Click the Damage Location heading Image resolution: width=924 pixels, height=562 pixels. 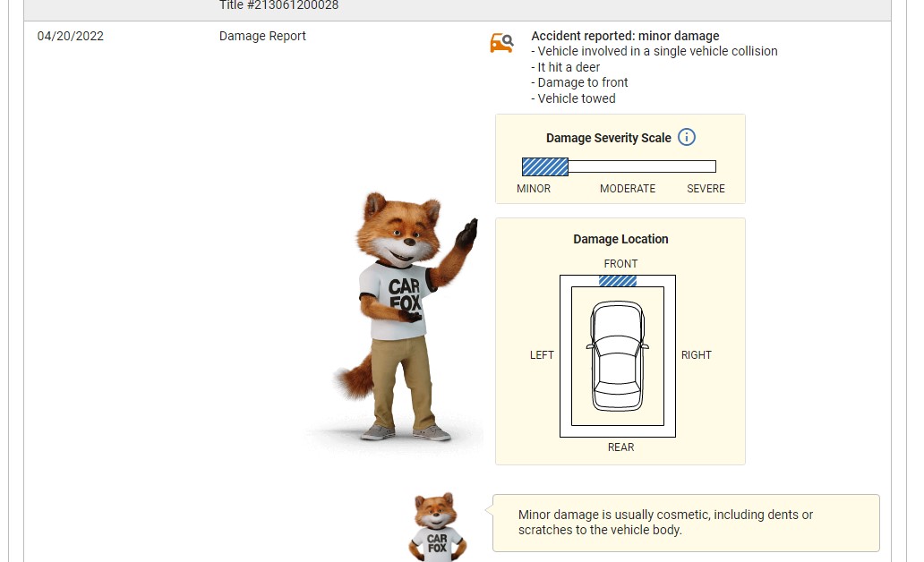pyautogui.click(x=620, y=239)
